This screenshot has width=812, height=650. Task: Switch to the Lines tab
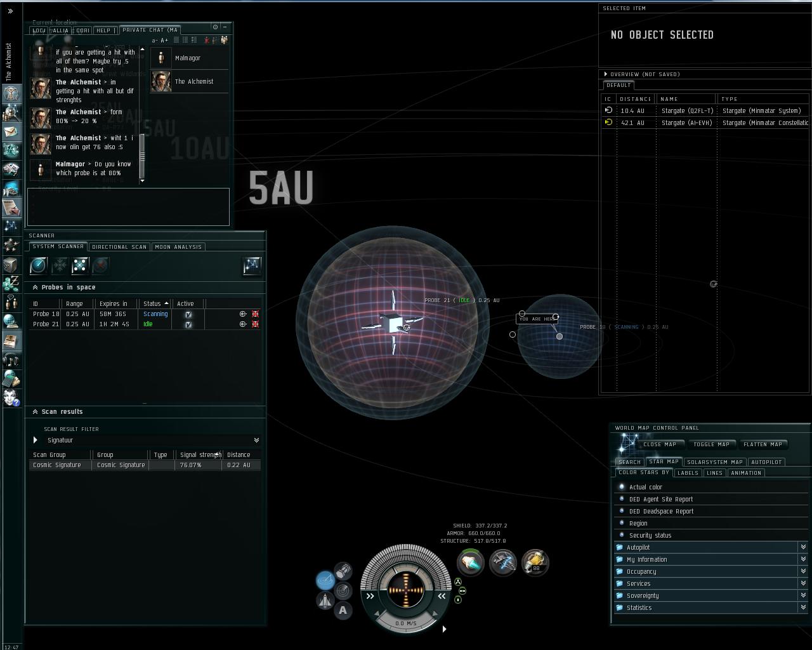(x=714, y=473)
